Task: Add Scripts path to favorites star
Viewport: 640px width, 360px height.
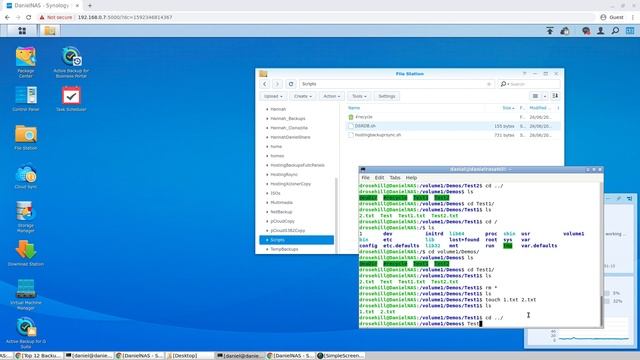Action: coord(489,84)
